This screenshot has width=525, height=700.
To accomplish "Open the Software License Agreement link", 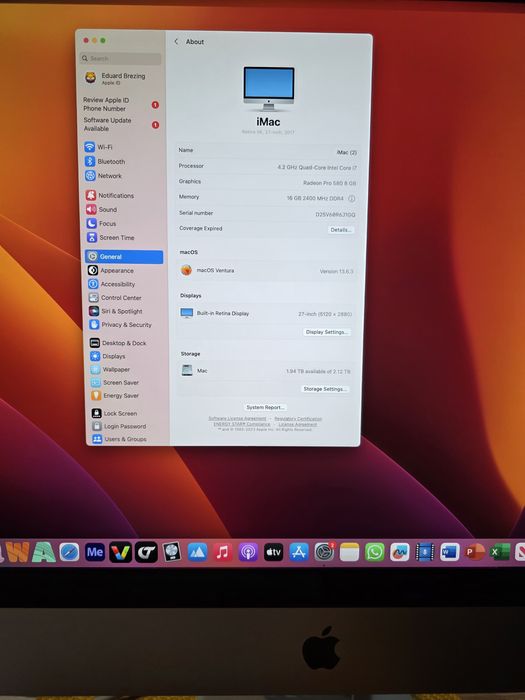I will pyautogui.click(x=237, y=419).
